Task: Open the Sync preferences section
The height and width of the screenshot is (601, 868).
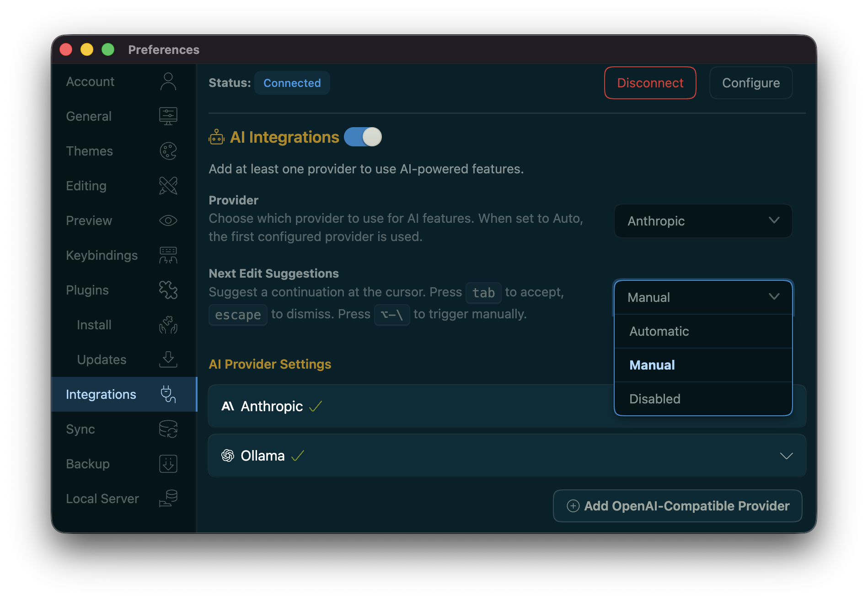Action: (124, 429)
